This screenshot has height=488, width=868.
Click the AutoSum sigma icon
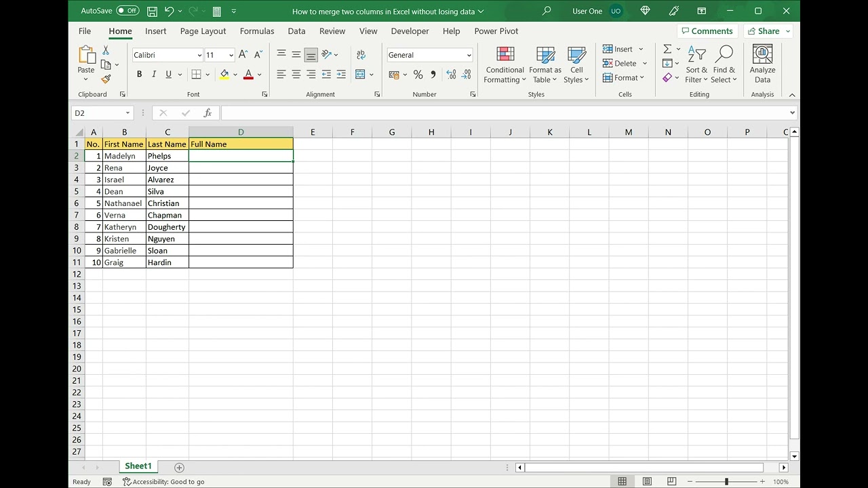point(667,49)
